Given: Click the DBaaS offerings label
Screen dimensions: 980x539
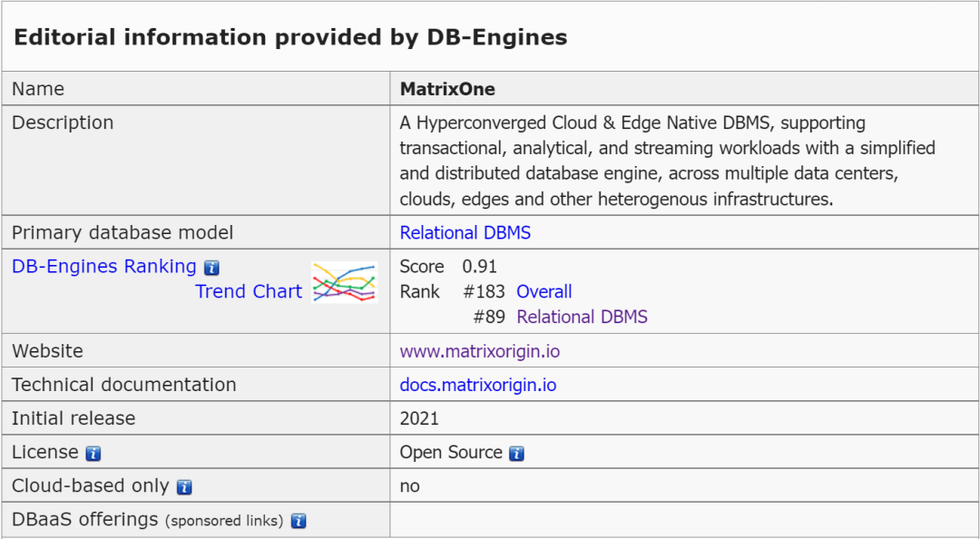Looking at the screenshot, I should tap(85, 520).
